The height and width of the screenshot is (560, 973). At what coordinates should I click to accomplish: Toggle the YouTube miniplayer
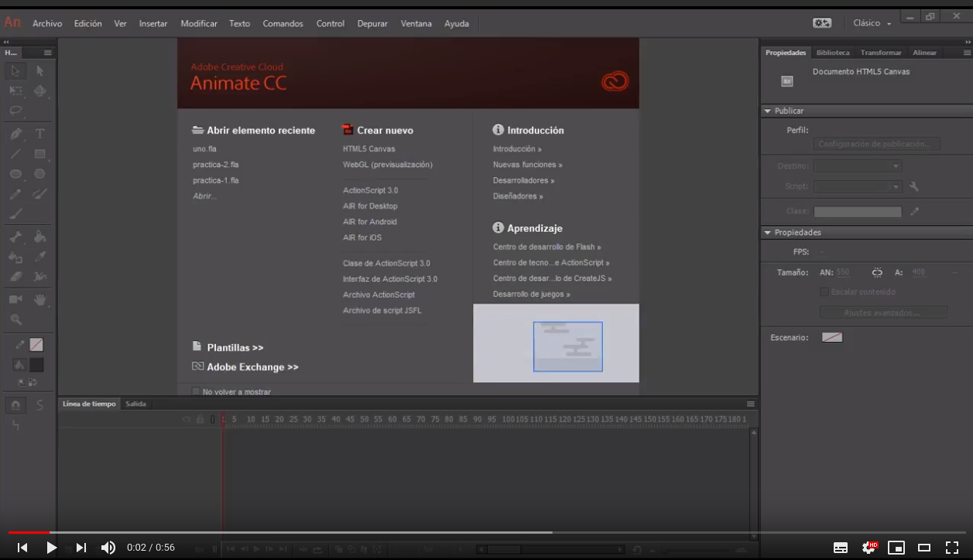click(x=896, y=548)
